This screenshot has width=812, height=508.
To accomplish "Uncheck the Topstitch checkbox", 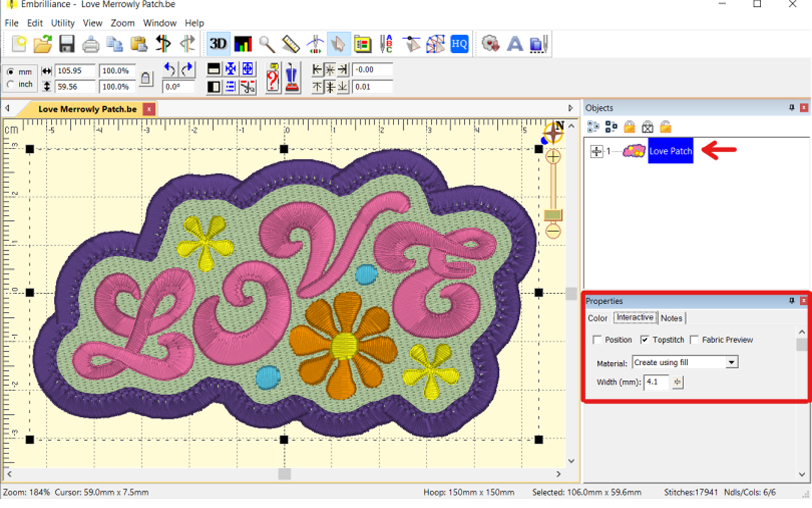I will click(645, 339).
